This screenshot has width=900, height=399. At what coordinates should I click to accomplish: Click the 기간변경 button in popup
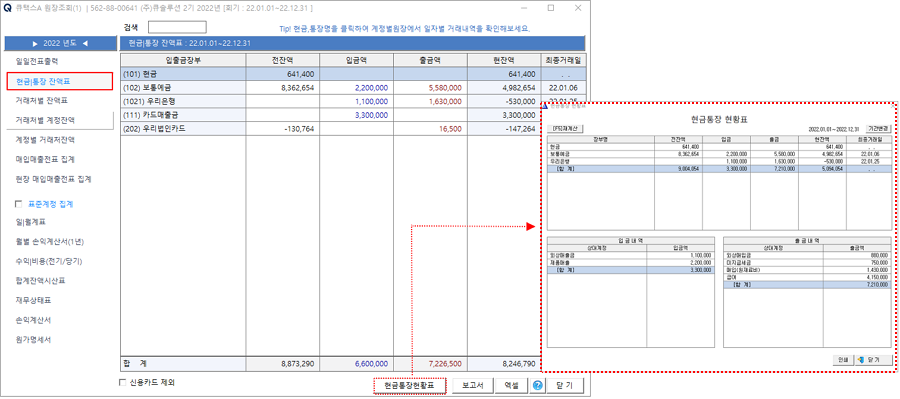point(879,129)
